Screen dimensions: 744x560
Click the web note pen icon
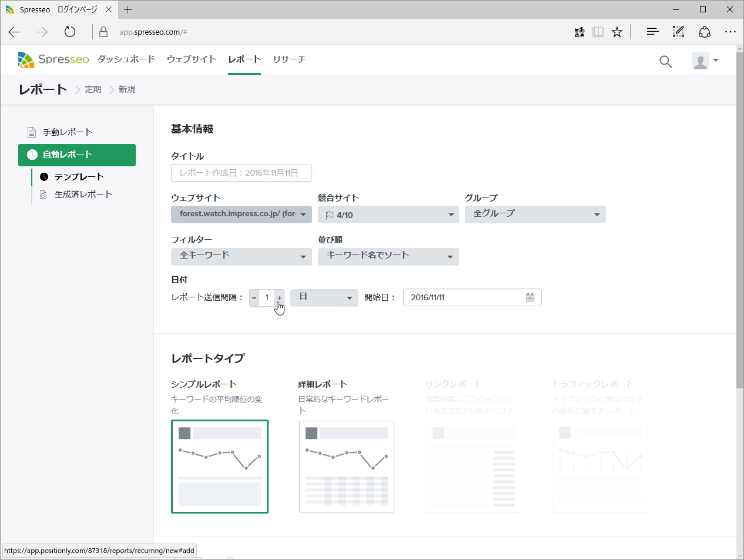678,32
